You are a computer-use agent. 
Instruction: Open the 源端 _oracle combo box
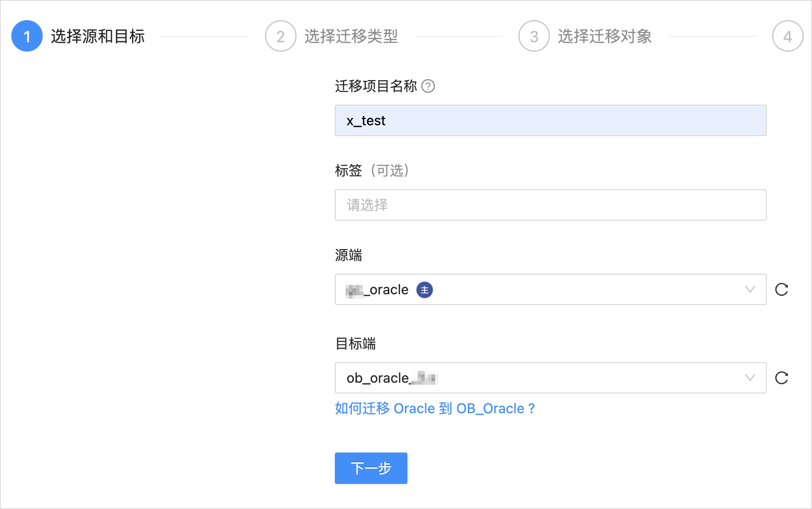(x=550, y=289)
